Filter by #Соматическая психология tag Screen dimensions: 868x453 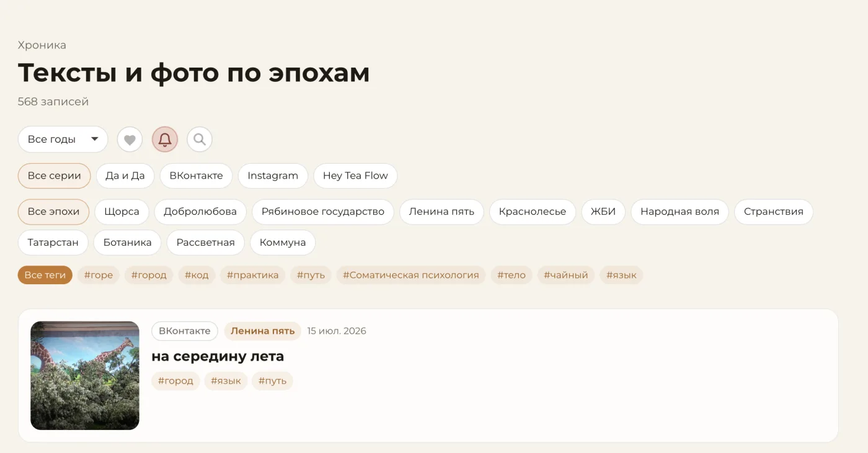(x=411, y=275)
